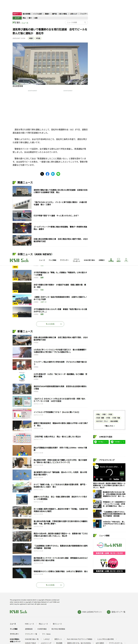Pause the YouTube video in ranking
Screen dimensions: 138x644
[x=97, y=479]
